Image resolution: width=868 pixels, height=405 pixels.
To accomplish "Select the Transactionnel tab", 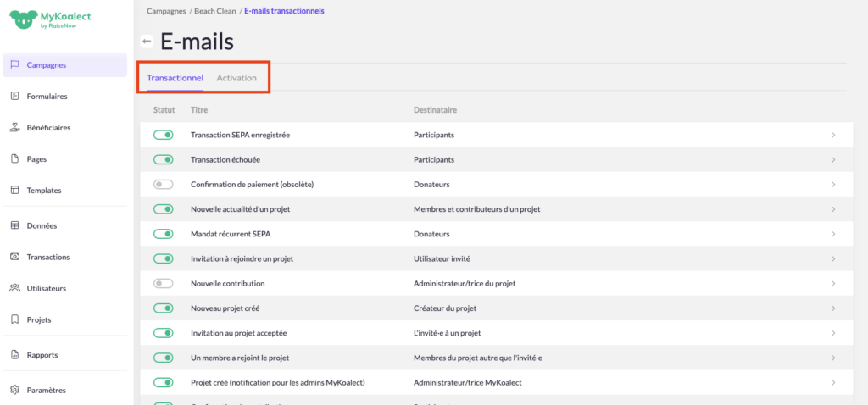I will 175,78.
